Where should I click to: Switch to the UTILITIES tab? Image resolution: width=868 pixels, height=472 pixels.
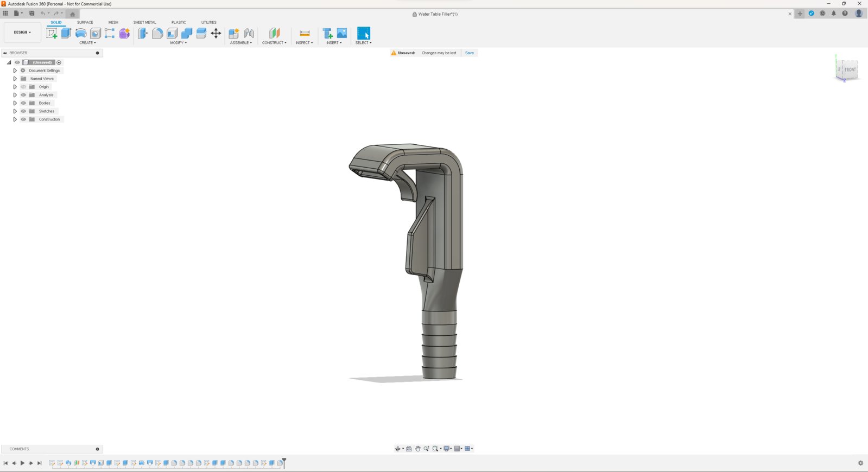click(x=209, y=22)
